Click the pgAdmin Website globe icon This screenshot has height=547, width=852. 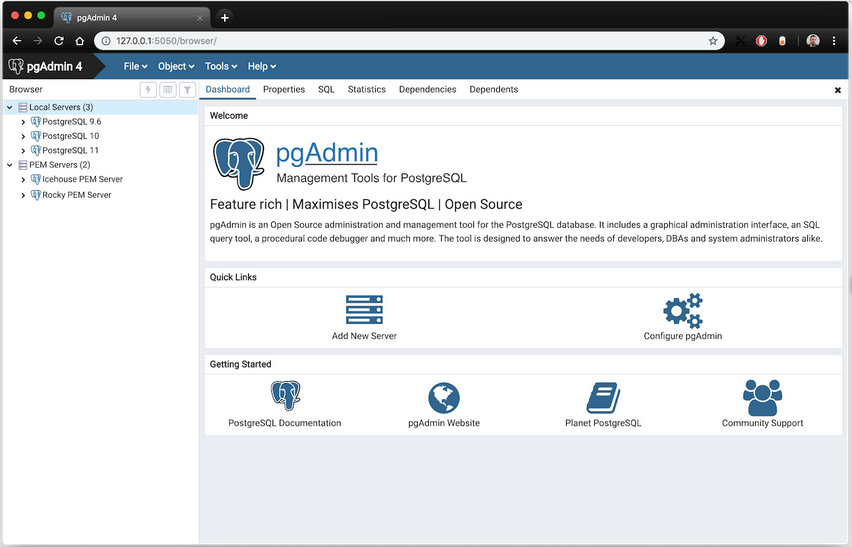click(444, 398)
